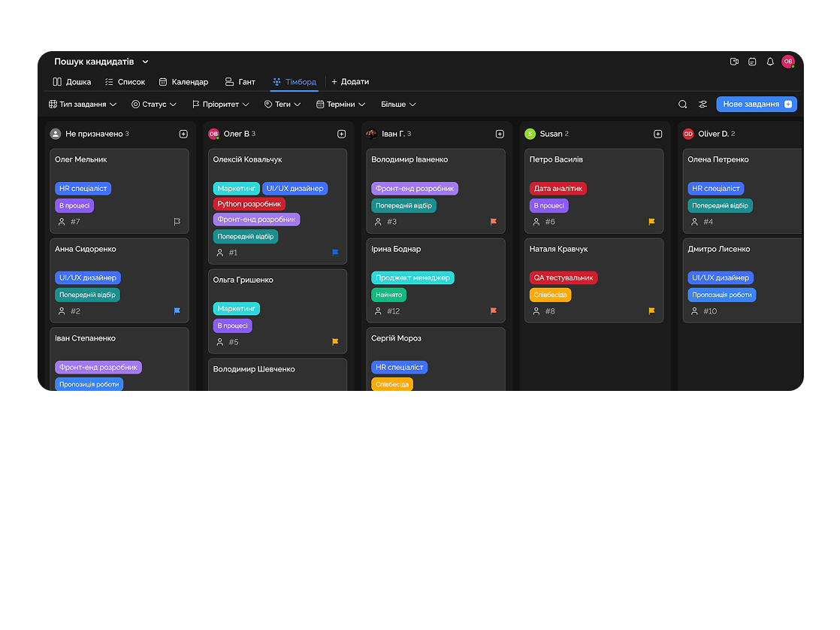Viewport: 840px width, 630px height.
Task: Click the search magnifier icon
Action: 683,104
